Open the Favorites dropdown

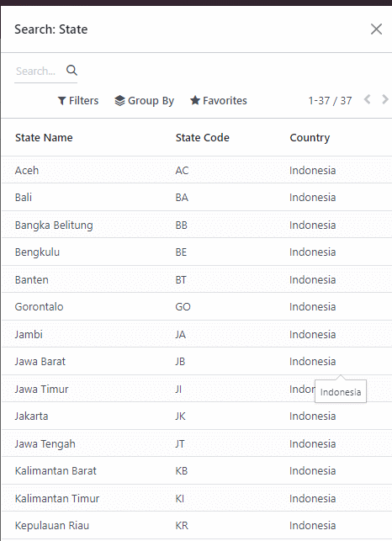219,101
